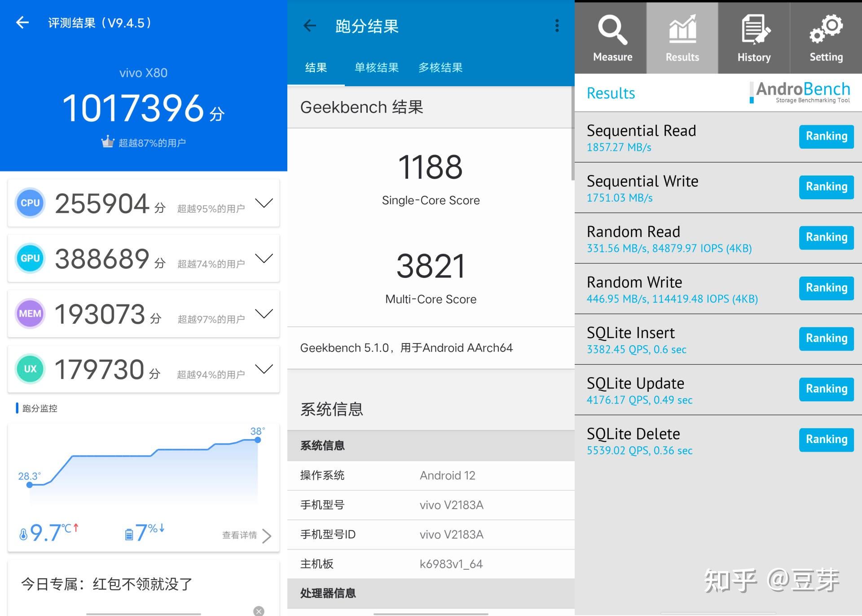Expand the MEM score chevron
Viewport: 862px width, 616px height.
(264, 313)
